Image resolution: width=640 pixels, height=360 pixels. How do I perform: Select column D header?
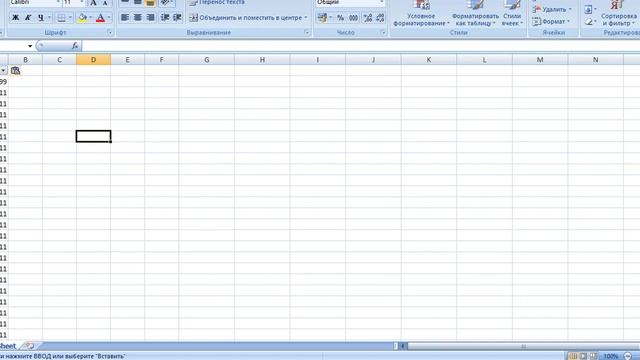pyautogui.click(x=93, y=60)
